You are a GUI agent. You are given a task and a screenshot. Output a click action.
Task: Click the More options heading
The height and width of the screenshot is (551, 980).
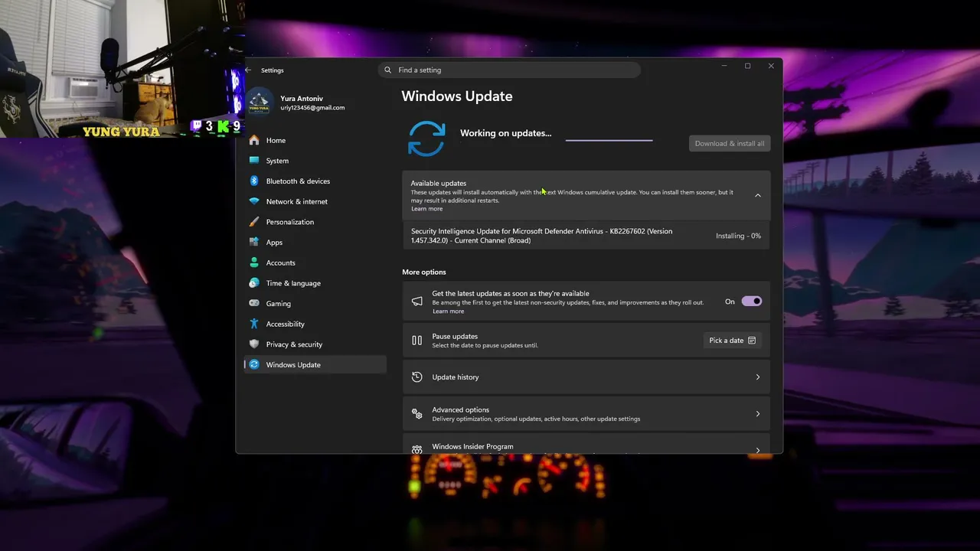(x=424, y=272)
